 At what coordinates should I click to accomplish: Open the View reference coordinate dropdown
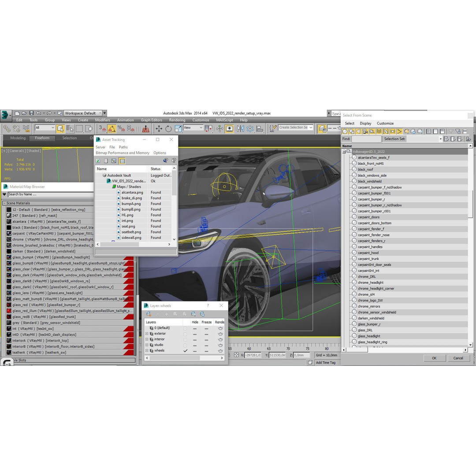193,128
